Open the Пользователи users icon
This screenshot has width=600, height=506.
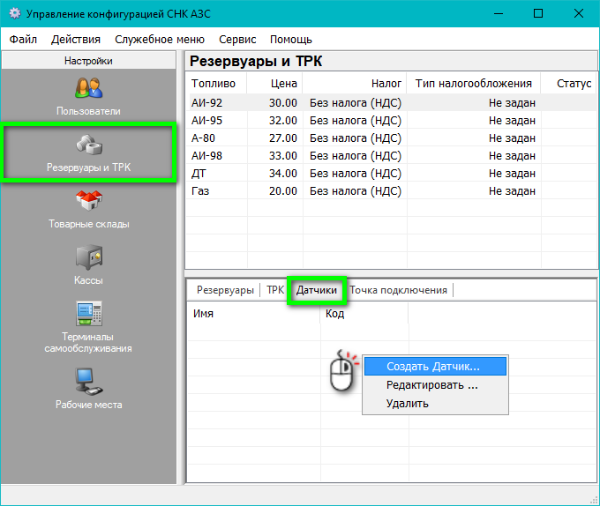(89, 88)
